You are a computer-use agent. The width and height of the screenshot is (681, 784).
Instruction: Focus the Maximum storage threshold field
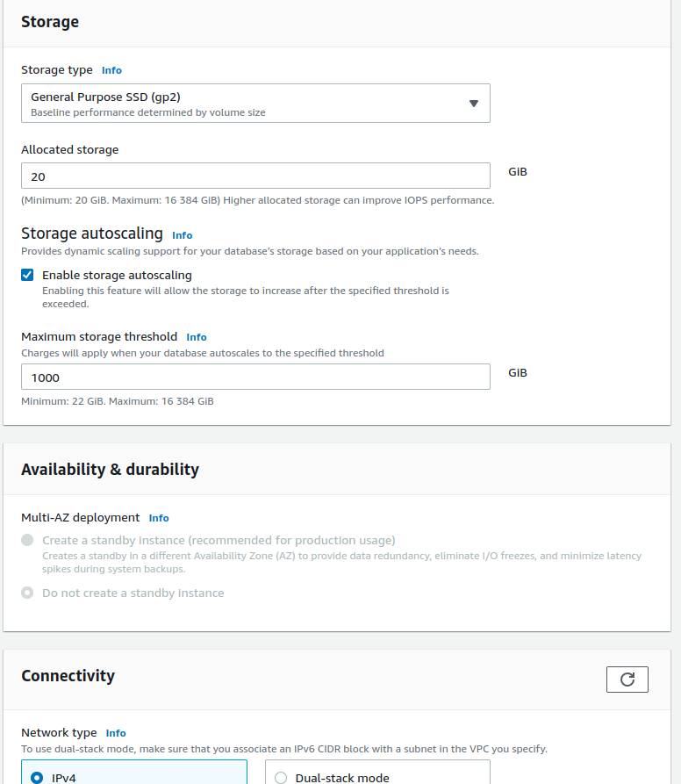coord(254,377)
